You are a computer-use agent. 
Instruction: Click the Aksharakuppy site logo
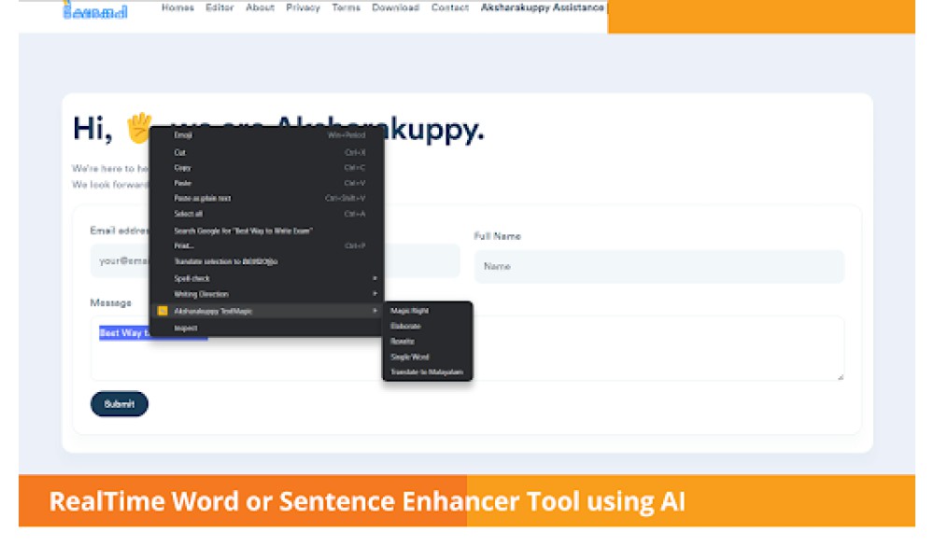tap(95, 10)
